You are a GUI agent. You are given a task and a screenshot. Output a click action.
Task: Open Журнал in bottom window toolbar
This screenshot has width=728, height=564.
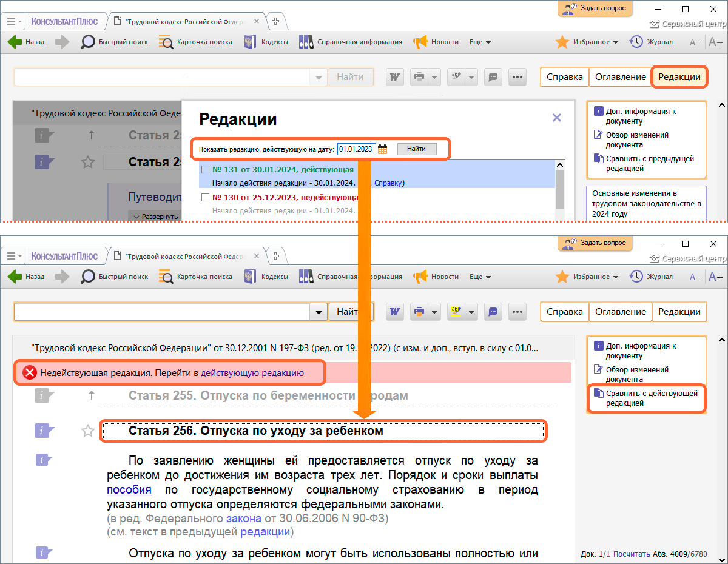[651, 277]
